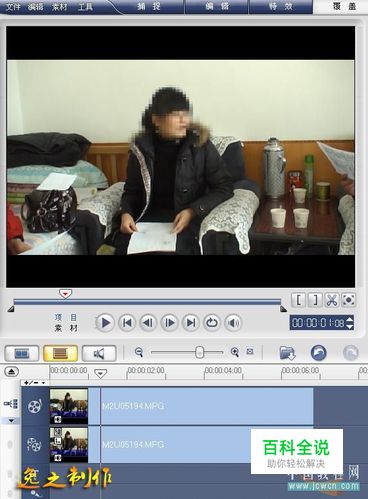Switch to storyboard view
368x499 pixels.
[x=22, y=353]
